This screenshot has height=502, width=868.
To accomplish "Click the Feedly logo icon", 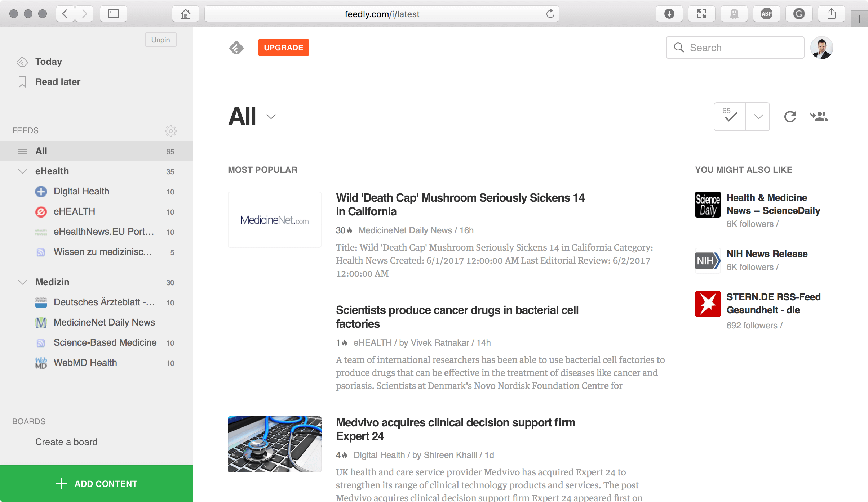I will click(x=236, y=48).
